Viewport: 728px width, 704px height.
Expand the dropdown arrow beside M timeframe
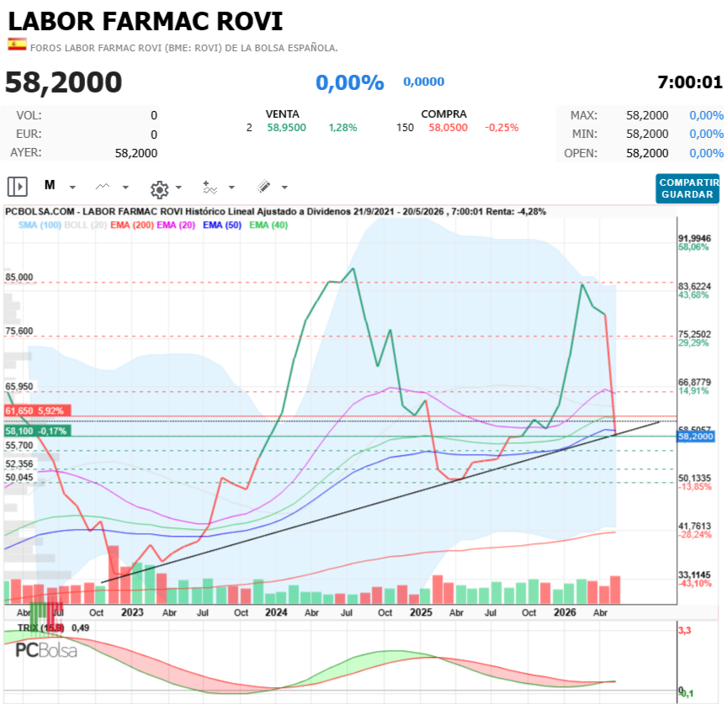pyautogui.click(x=72, y=188)
